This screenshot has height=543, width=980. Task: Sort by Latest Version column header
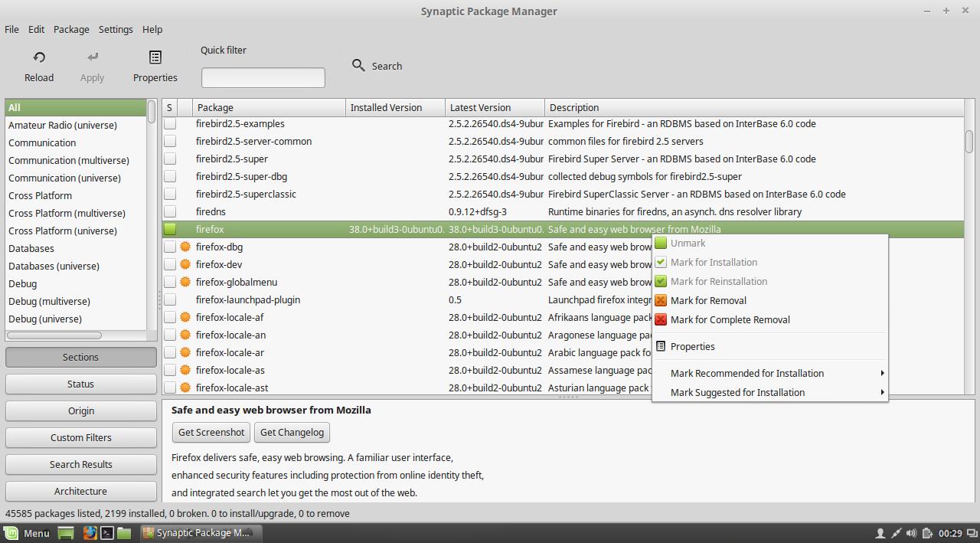495,107
